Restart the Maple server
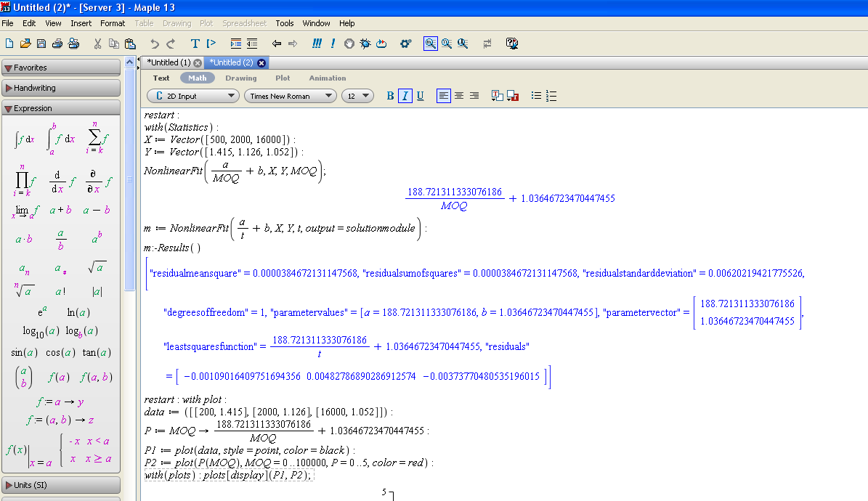 click(x=381, y=44)
